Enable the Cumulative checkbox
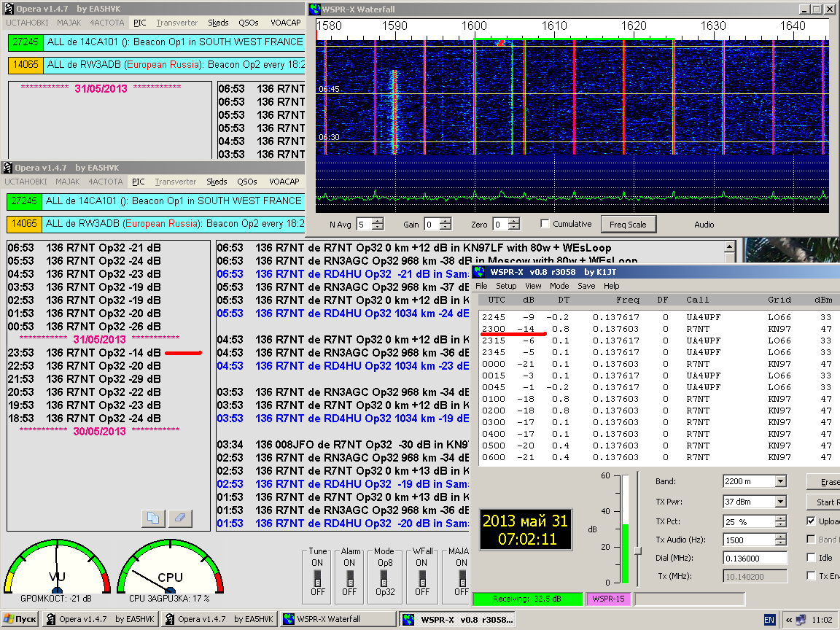 click(x=545, y=224)
